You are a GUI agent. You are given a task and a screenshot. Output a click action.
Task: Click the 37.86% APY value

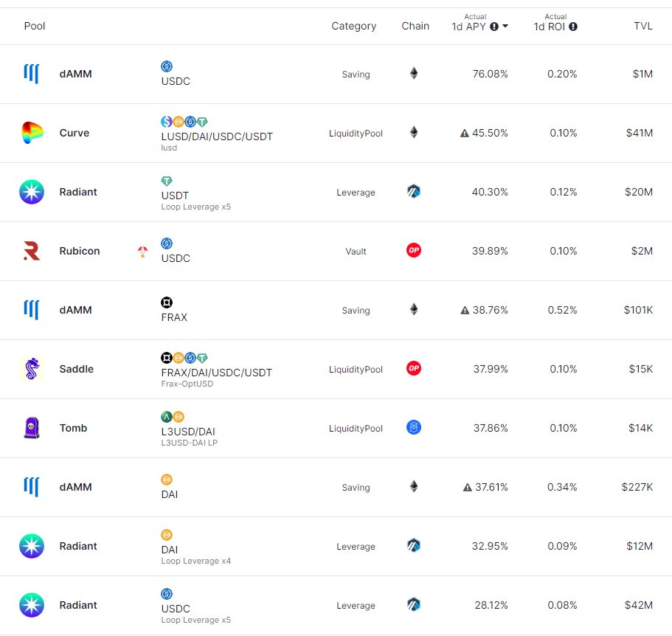[x=491, y=428]
